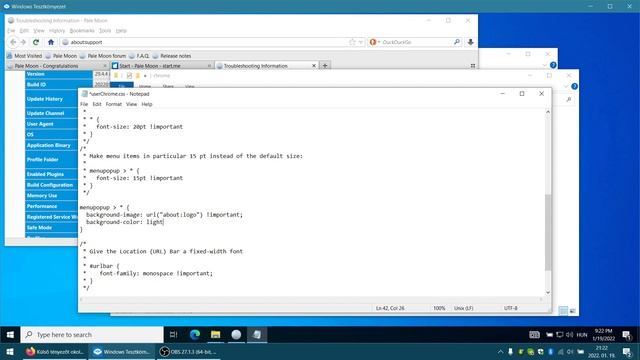Click the 100% zoom status entry
This screenshot has width=640, height=360.
click(x=439, y=308)
